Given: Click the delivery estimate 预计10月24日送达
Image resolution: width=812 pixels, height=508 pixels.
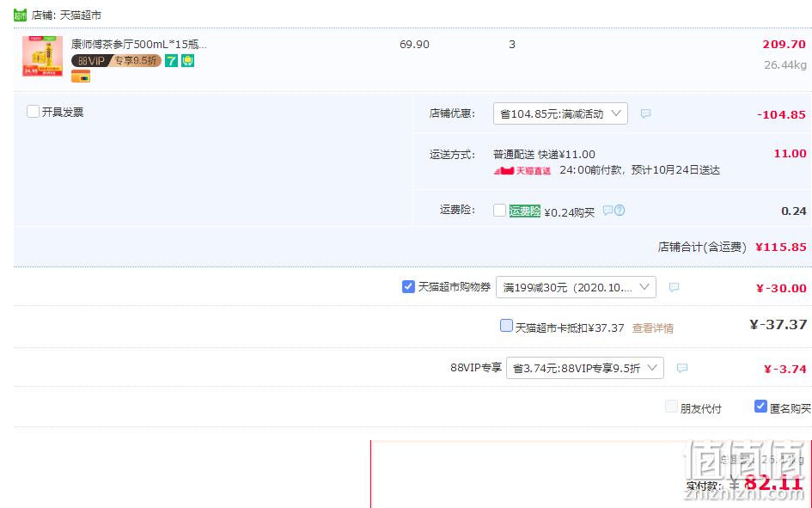Looking at the screenshot, I should coord(675,170).
